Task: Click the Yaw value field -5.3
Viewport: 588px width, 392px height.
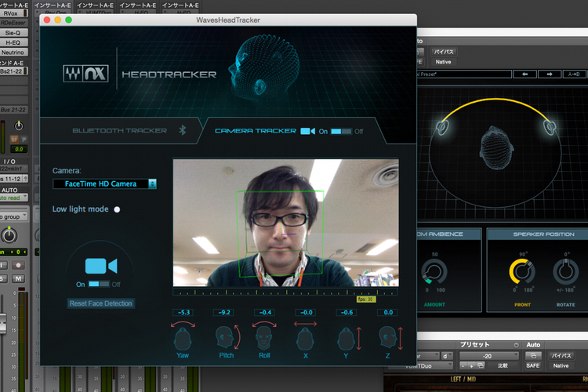Action: [183, 312]
